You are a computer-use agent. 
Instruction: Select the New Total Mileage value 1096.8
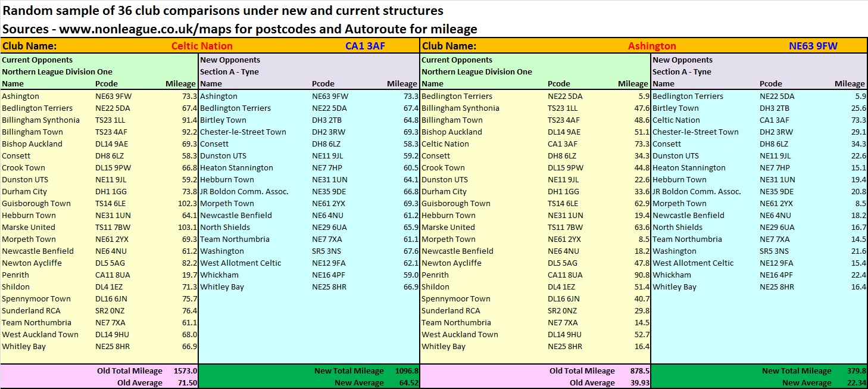click(x=407, y=371)
